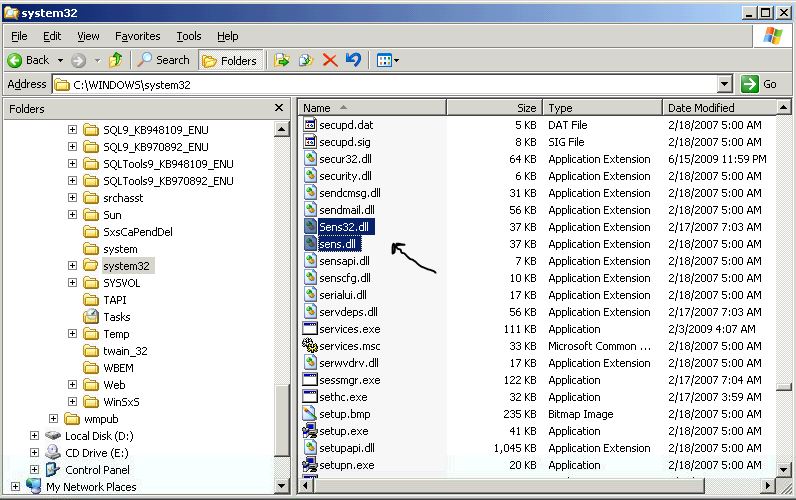Viewport: 796px width, 500px height.
Task: Click the Local Disk (D:) drive icon
Action: (52, 436)
